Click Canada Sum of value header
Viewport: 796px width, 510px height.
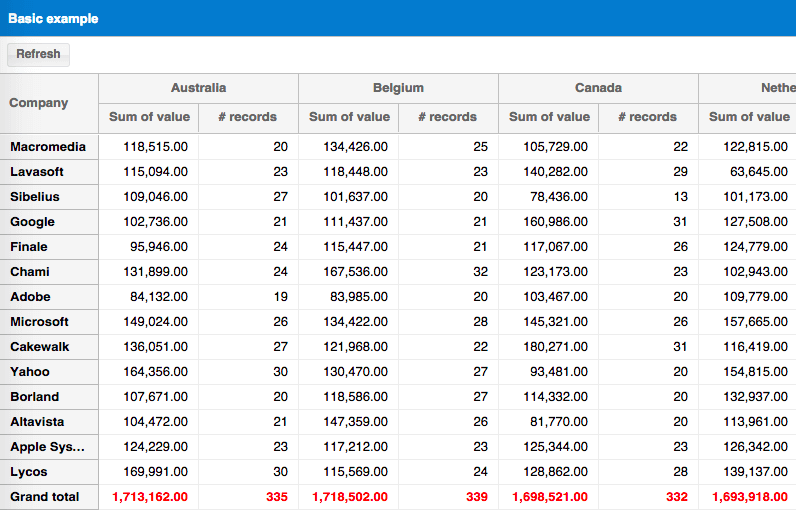pyautogui.click(x=549, y=118)
